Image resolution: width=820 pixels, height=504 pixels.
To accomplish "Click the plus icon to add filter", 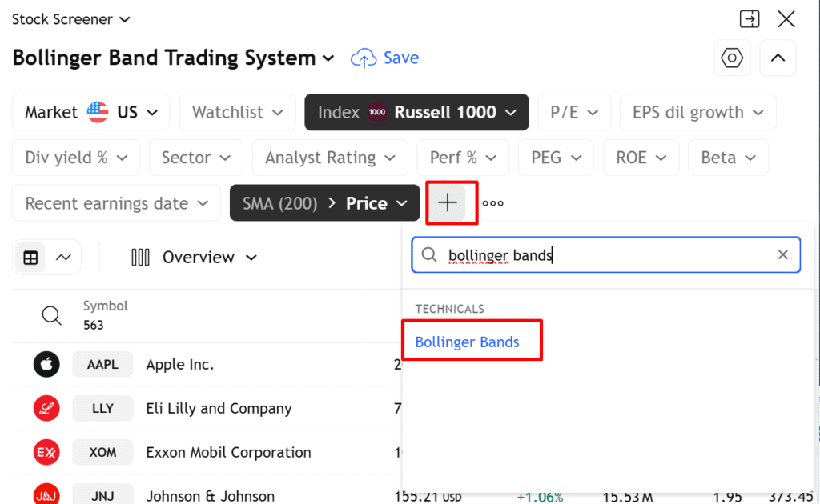I will click(448, 203).
